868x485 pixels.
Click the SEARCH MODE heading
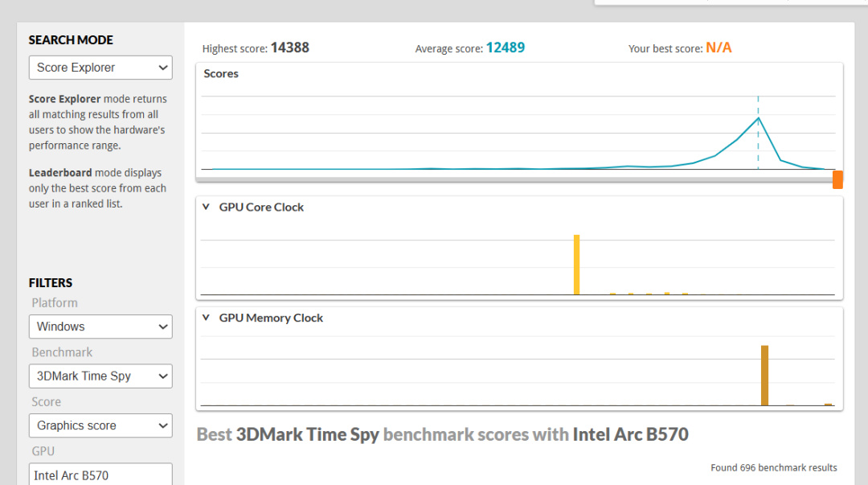pyautogui.click(x=71, y=40)
